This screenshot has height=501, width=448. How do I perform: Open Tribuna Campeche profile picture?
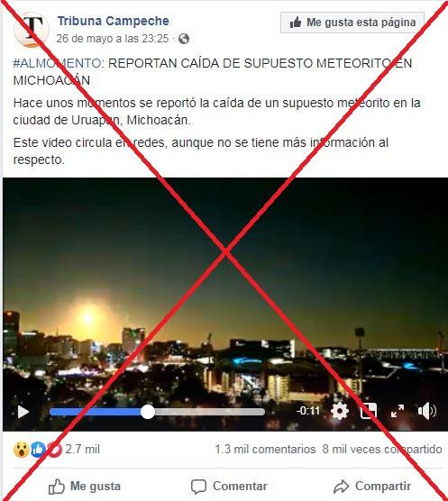(32, 30)
